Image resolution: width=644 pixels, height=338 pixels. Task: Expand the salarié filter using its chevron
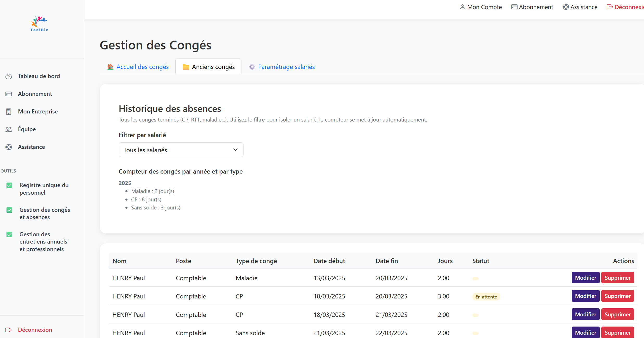[235, 150]
